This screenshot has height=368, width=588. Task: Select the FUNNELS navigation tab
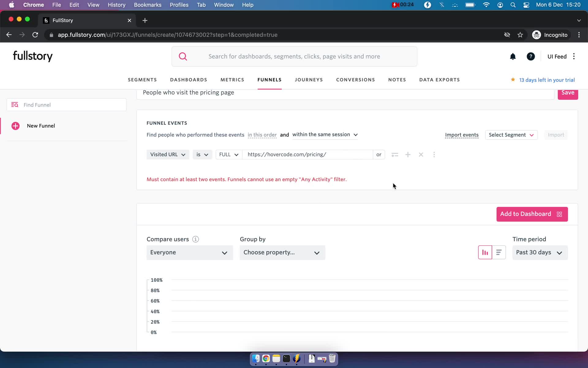tap(269, 80)
